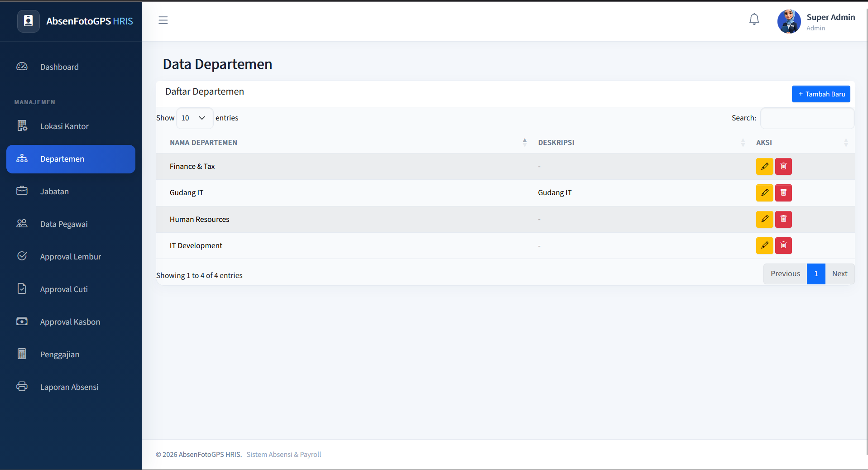Open the Penggajian page

(71, 355)
